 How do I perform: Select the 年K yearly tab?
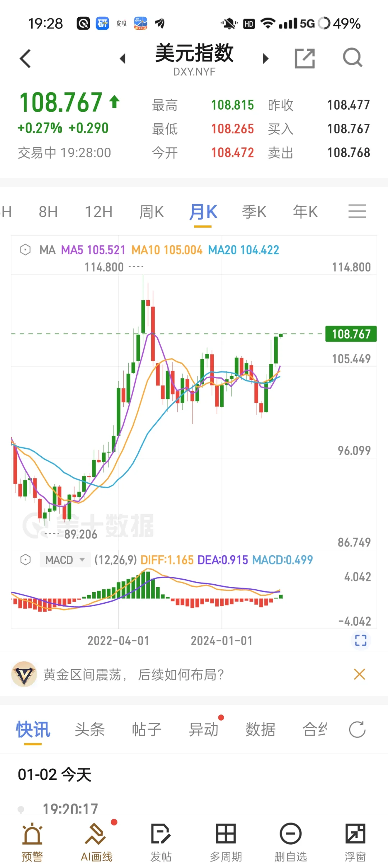point(305,212)
